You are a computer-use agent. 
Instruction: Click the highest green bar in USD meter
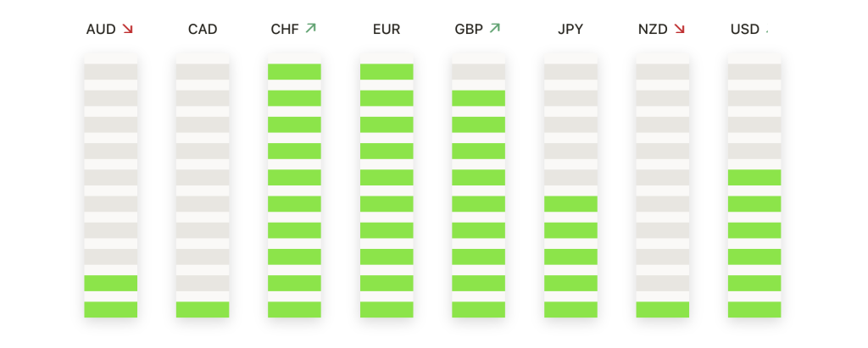[x=754, y=178]
